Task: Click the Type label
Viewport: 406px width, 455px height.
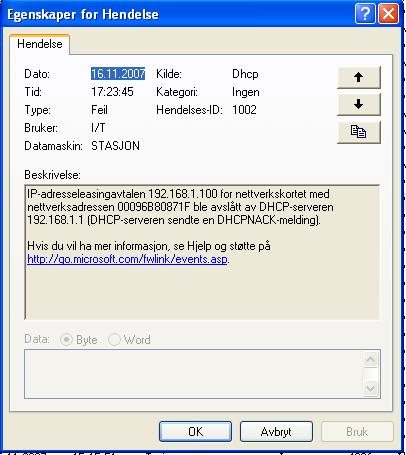Action: click(37, 110)
